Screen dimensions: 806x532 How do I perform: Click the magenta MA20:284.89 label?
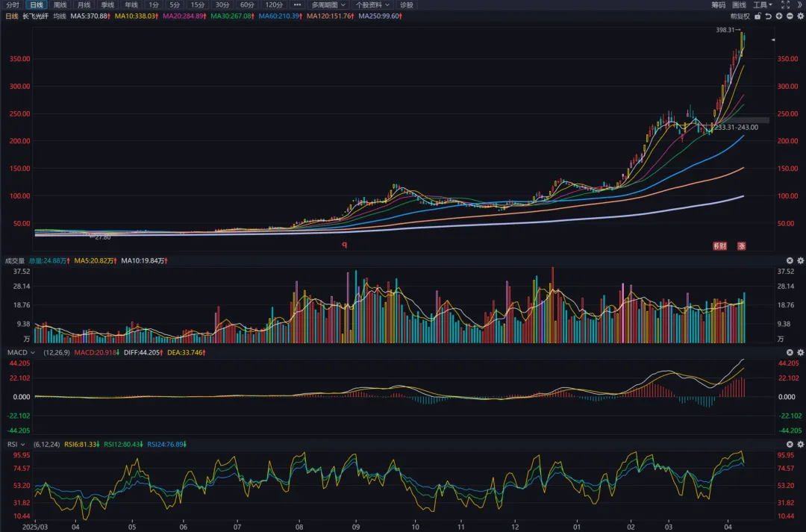[x=184, y=16]
